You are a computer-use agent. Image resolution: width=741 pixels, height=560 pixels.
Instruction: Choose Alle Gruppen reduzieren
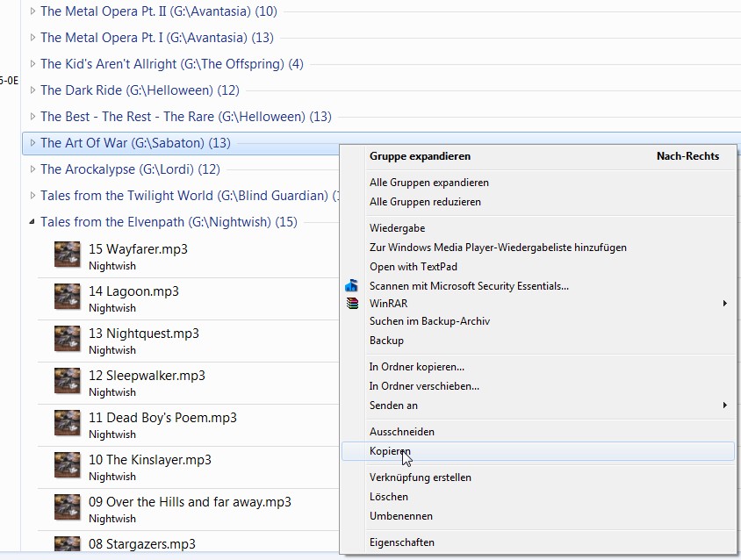pyautogui.click(x=538, y=202)
